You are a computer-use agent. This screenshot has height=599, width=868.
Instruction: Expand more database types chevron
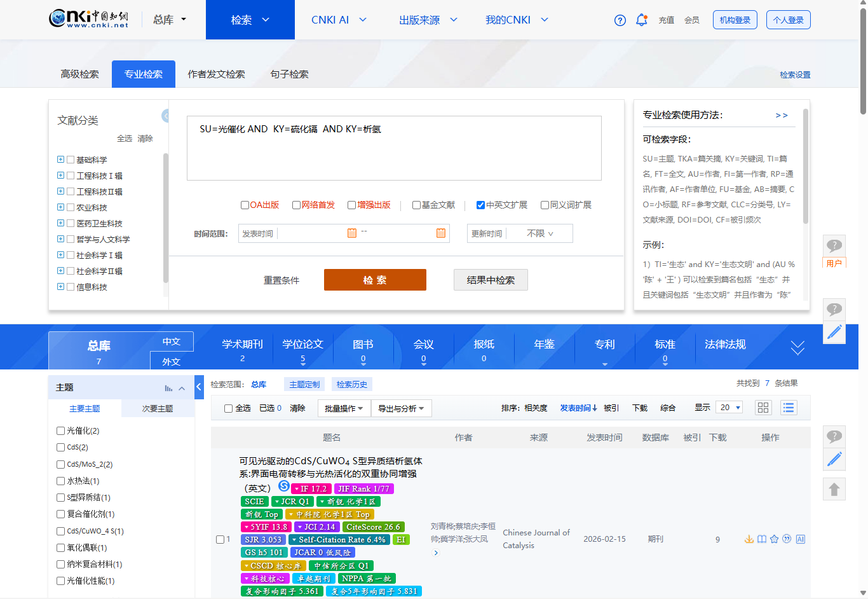tap(797, 347)
